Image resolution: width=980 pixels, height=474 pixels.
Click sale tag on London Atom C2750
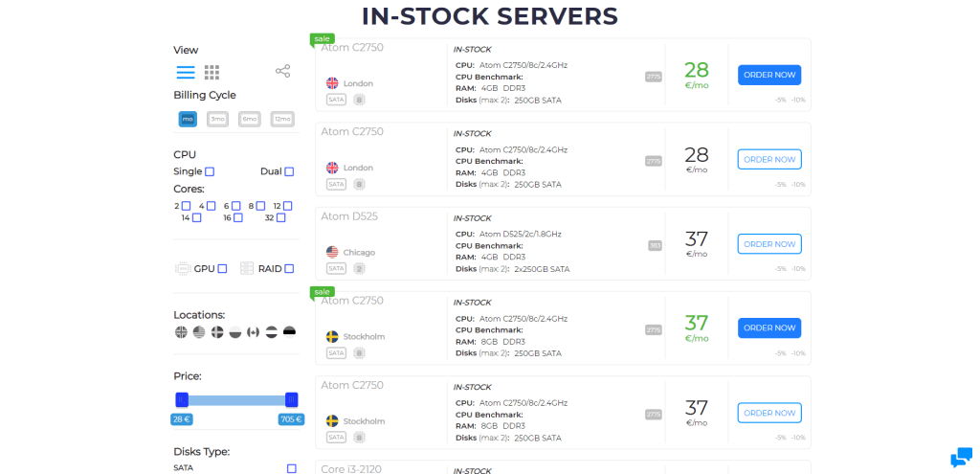coord(323,38)
